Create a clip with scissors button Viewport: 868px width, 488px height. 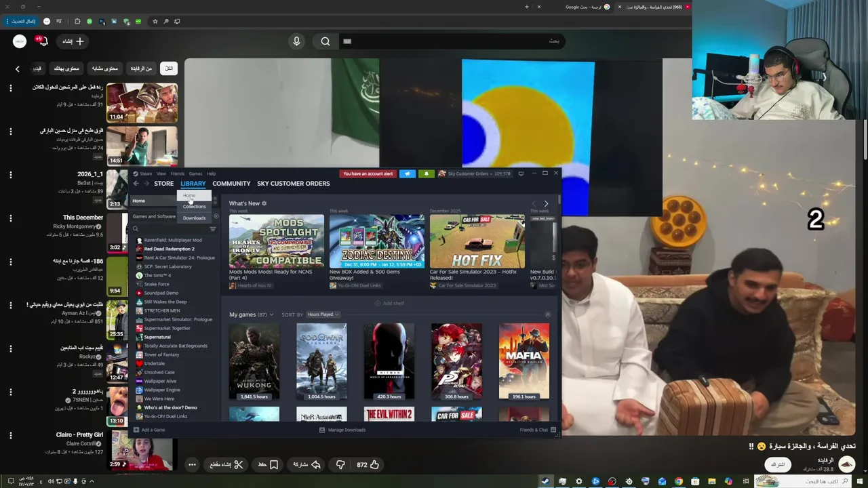(x=226, y=464)
